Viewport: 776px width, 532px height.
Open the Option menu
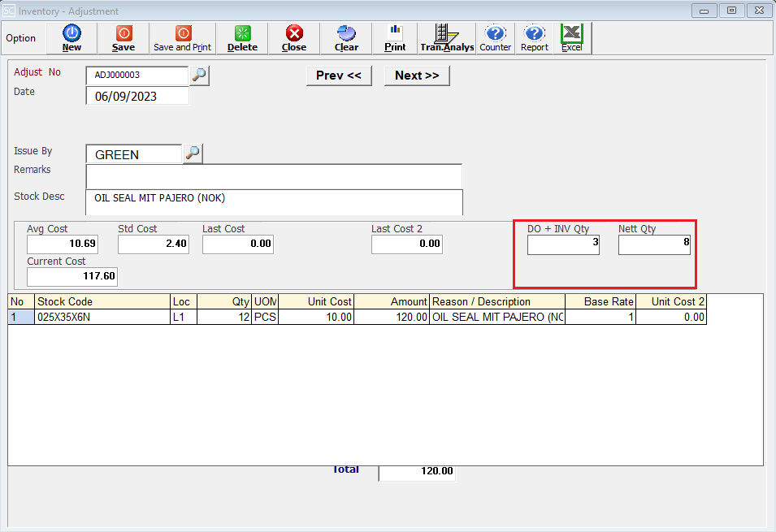click(x=21, y=38)
